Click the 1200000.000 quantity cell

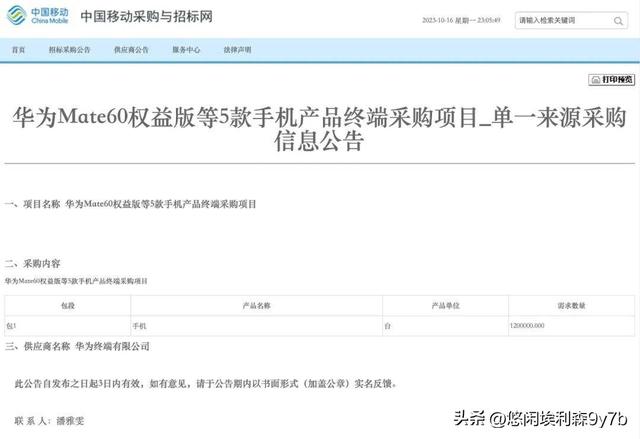click(x=571, y=326)
